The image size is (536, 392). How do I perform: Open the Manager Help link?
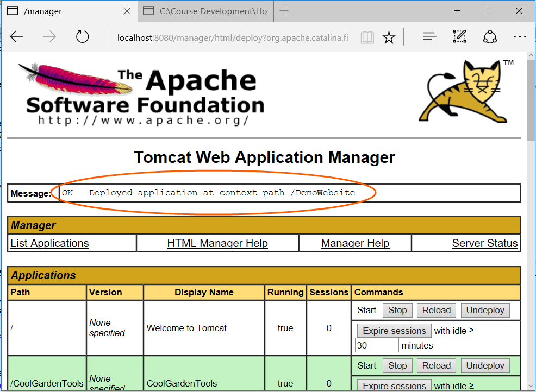pos(355,243)
